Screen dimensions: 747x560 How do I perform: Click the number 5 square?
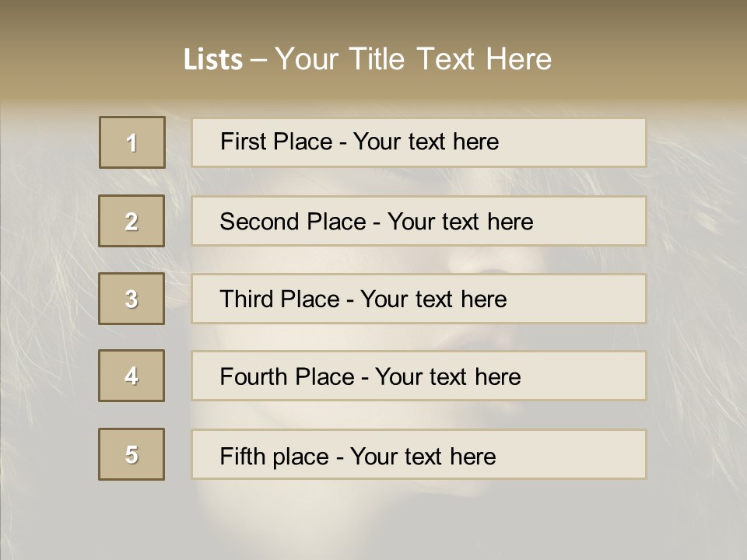click(x=132, y=454)
